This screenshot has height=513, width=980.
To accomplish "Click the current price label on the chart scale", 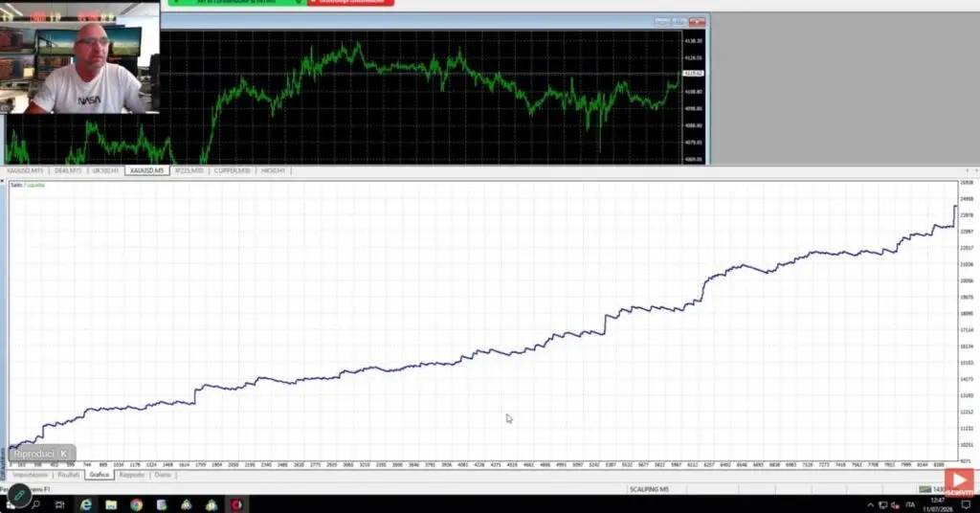I will (x=693, y=74).
